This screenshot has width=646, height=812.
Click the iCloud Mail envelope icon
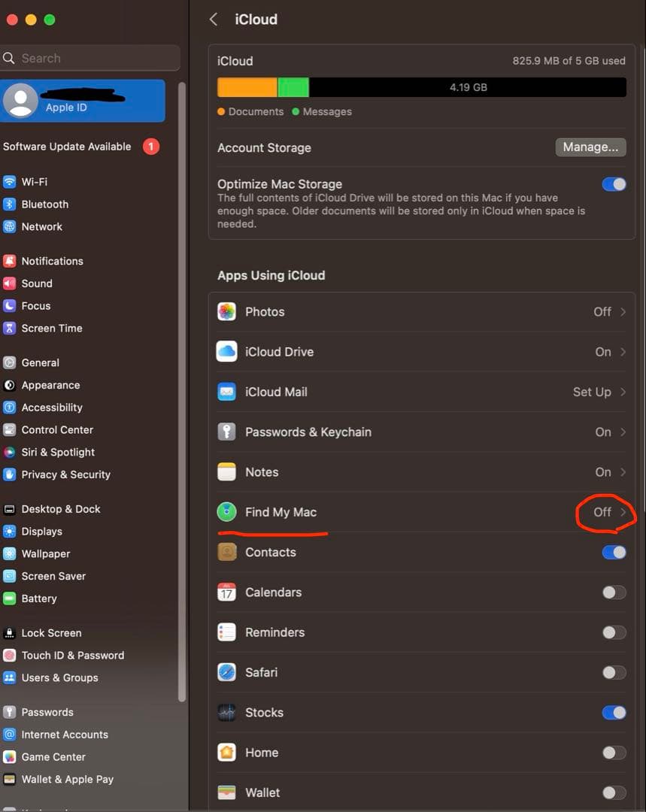coord(226,392)
